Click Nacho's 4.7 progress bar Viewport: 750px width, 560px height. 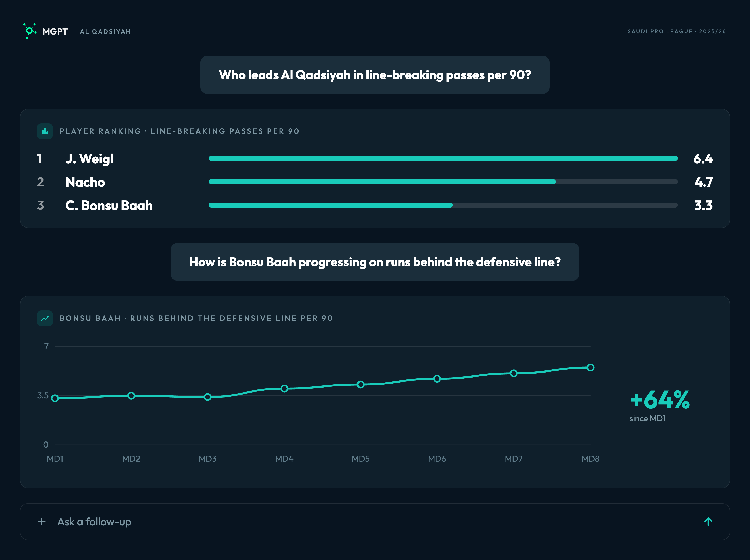(443, 182)
